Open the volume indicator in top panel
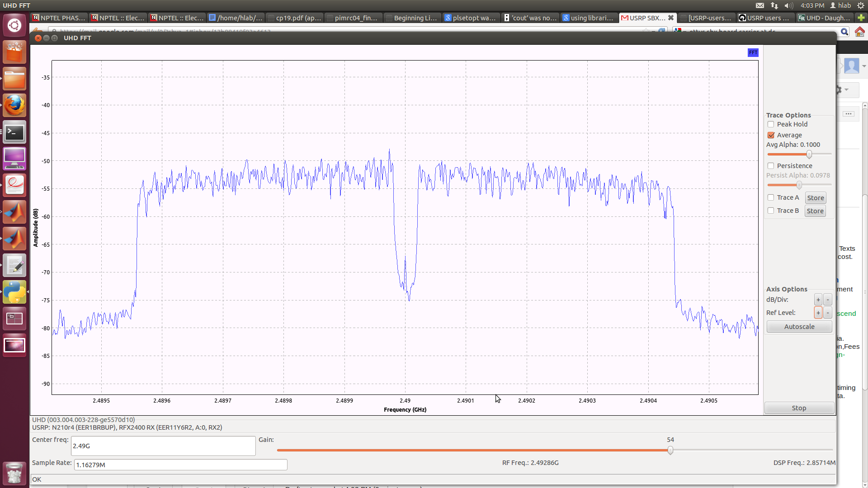The image size is (868, 488). [x=789, y=5]
